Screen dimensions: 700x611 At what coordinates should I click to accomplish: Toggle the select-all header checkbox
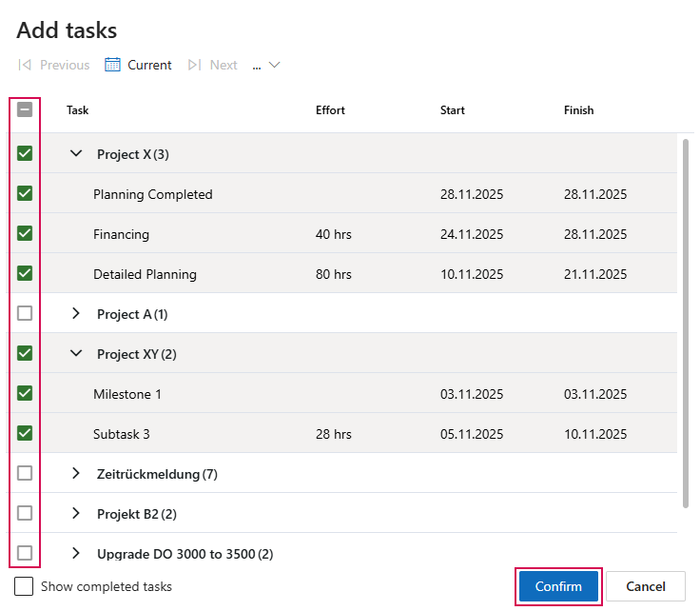pos(25,109)
